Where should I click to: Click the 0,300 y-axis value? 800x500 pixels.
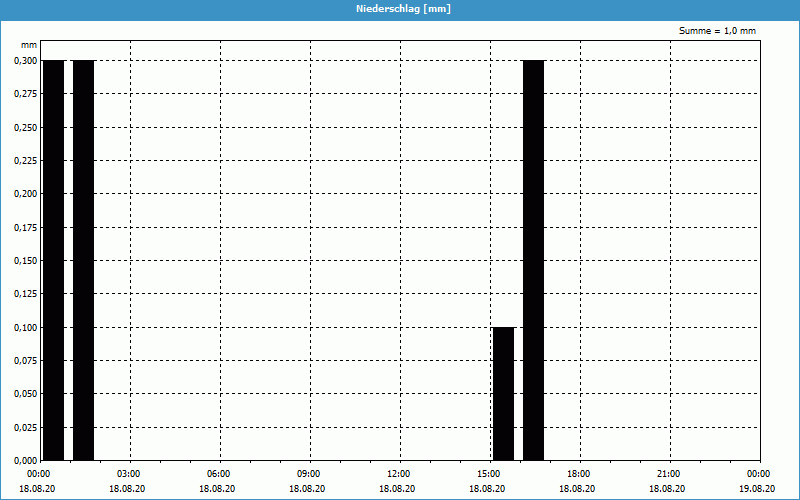click(25, 61)
